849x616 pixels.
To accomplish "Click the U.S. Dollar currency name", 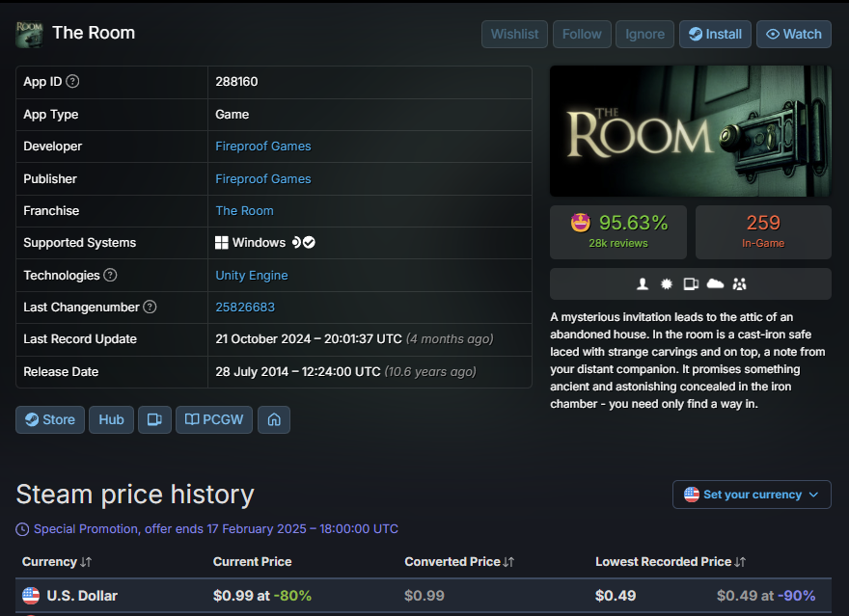I will [82, 596].
